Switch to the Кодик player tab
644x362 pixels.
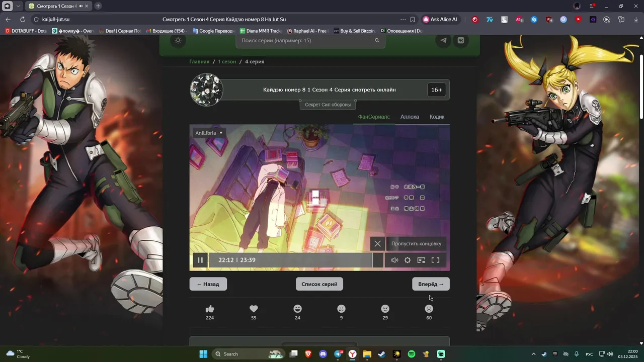point(437,117)
